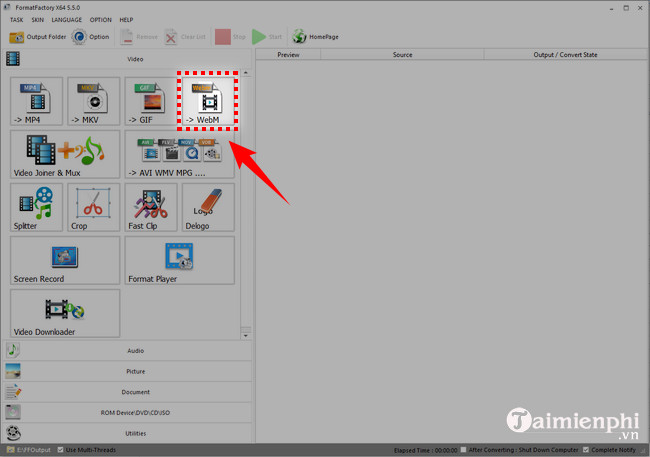Open the HELP menu
650x457 pixels.
pyautogui.click(x=126, y=20)
